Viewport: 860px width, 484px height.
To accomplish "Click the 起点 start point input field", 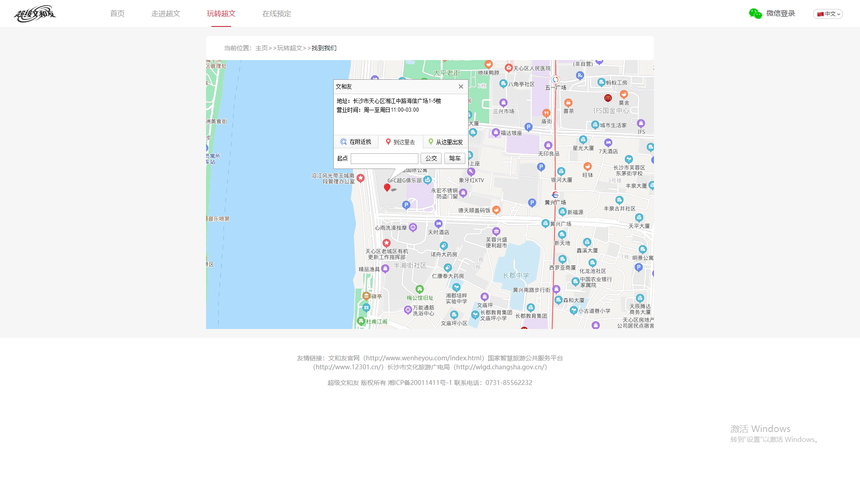I will coord(384,159).
